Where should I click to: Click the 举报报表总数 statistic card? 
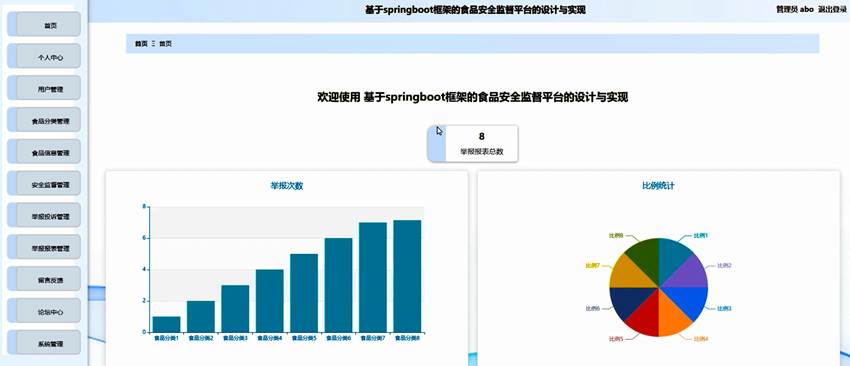tap(473, 144)
